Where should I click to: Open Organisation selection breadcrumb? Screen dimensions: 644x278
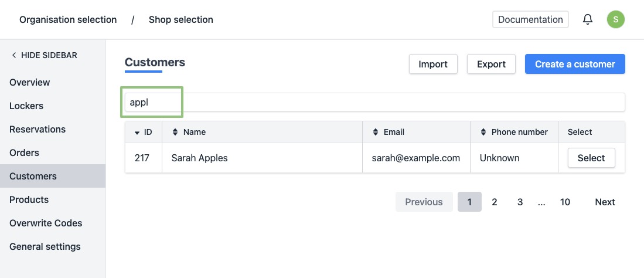68,19
